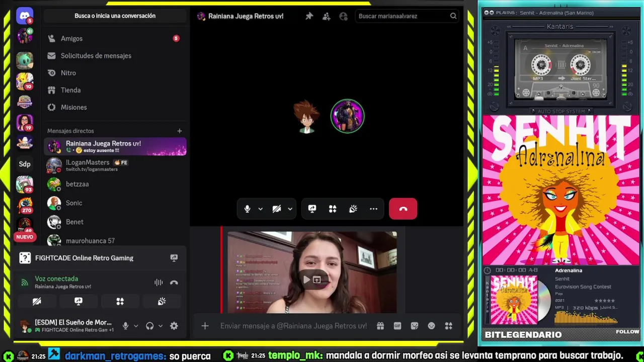Open soundboard in the voice panel

click(x=162, y=301)
